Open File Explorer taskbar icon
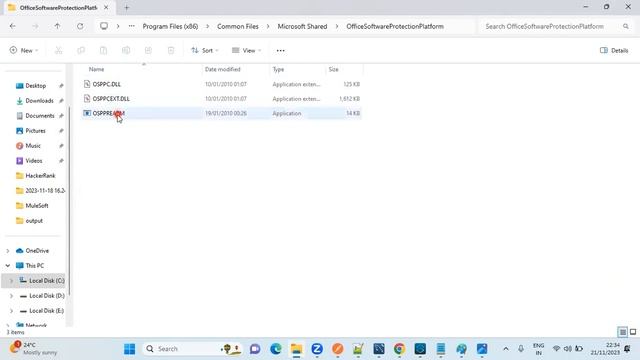The image size is (640, 360). [x=296, y=349]
